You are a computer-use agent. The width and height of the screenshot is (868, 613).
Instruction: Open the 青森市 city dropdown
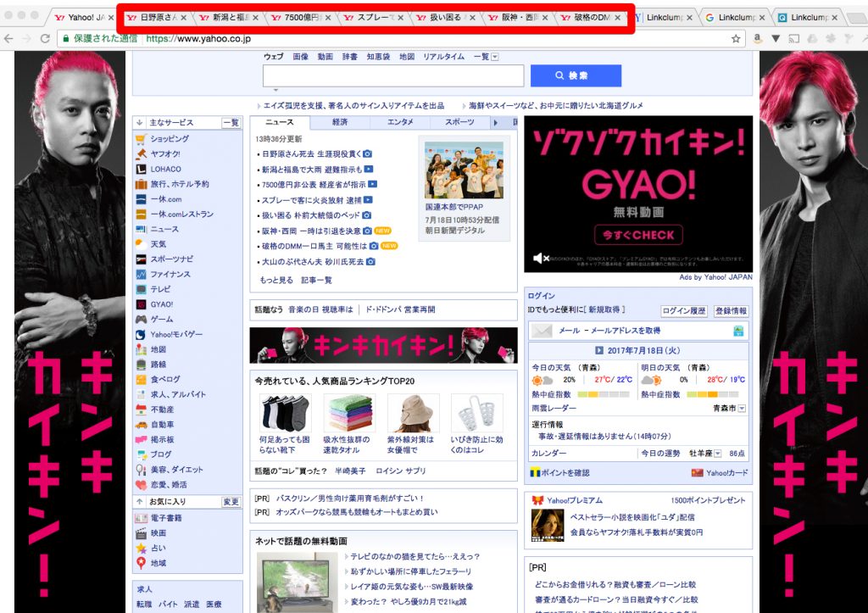click(x=742, y=409)
